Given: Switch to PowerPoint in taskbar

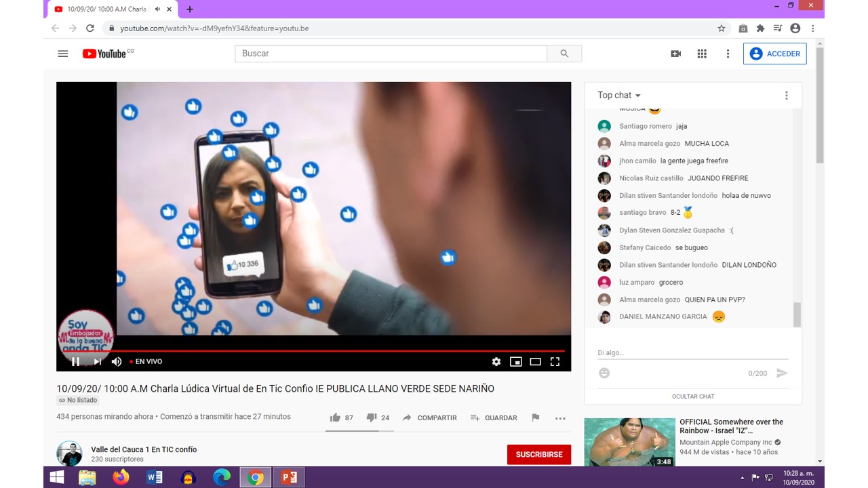Looking at the screenshot, I should click(289, 477).
